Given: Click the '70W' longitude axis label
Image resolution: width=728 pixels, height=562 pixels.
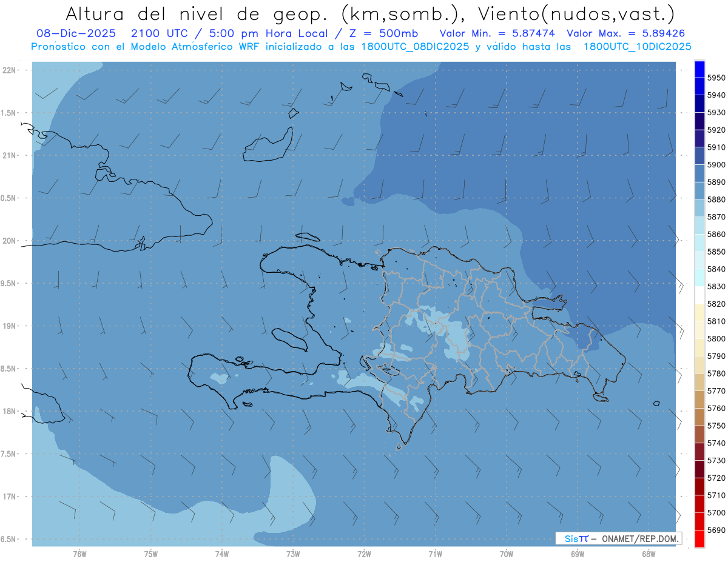Looking at the screenshot, I should [x=507, y=554].
